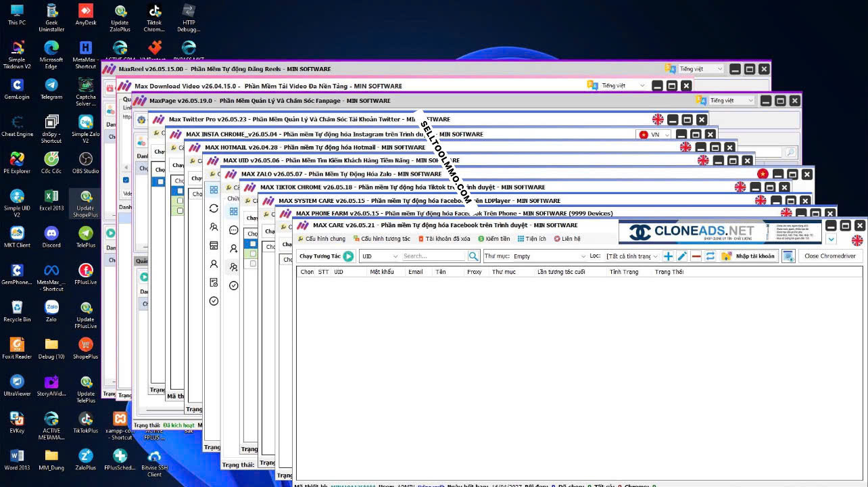Image resolution: width=868 pixels, height=487 pixels.
Task: Open Cấu hình chung menu
Action: tap(322, 239)
